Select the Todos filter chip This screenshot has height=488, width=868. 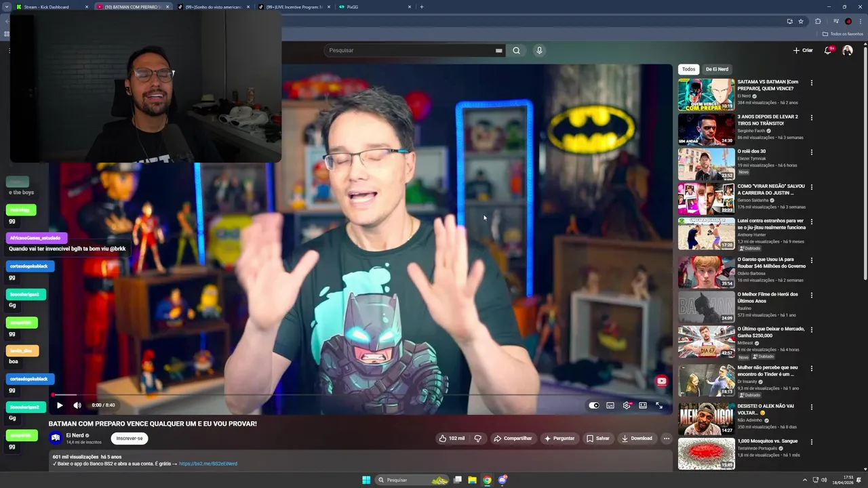point(688,69)
